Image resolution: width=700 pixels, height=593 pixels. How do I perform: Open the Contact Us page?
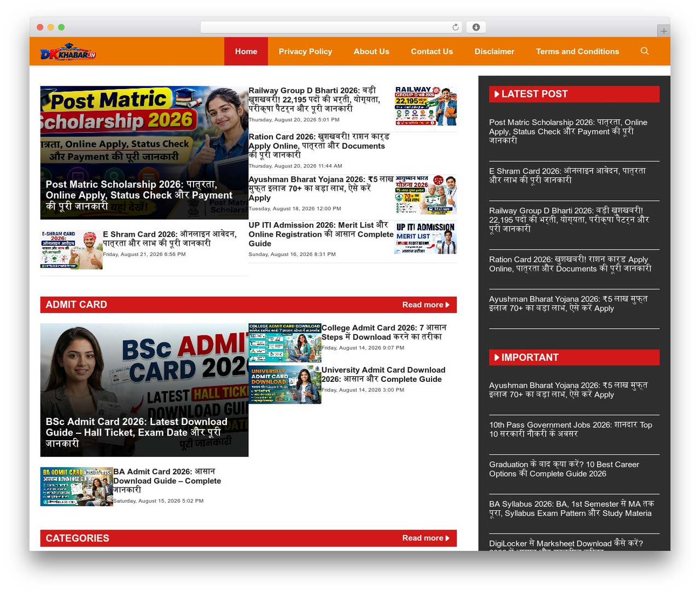pos(432,51)
